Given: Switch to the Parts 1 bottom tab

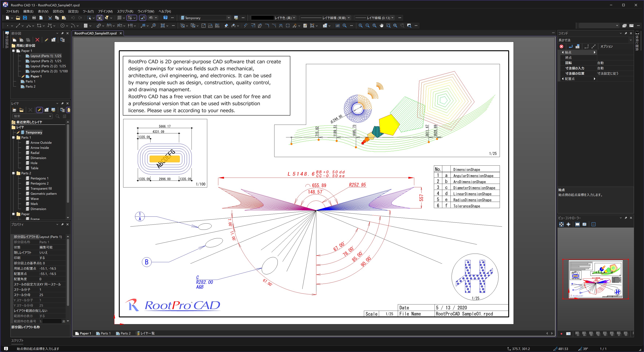Looking at the screenshot, I should click(103, 333).
